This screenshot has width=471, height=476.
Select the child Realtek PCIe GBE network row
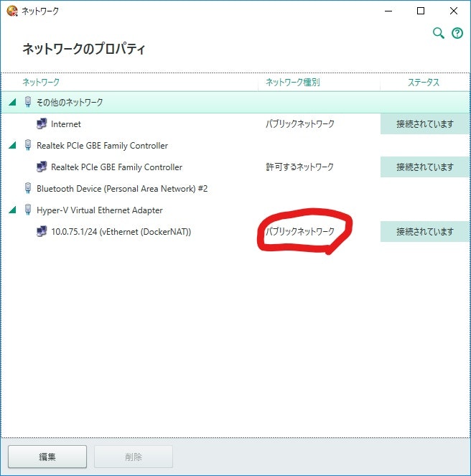coord(235,167)
